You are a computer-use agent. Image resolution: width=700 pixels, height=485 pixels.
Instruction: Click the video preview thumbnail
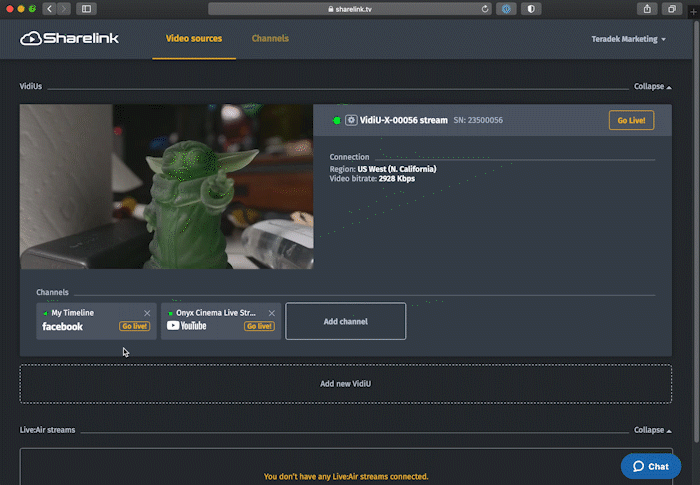click(x=166, y=186)
